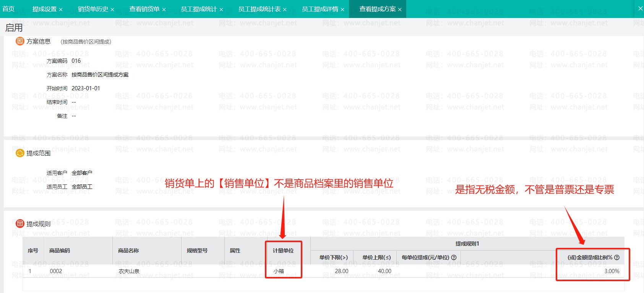
Task: Click the 启用 button
Action: 14,28
